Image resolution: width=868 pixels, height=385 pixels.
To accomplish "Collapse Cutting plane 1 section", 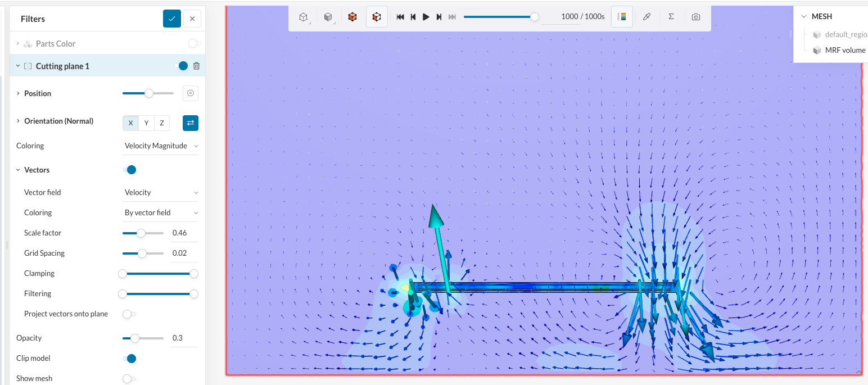I will click(x=17, y=66).
